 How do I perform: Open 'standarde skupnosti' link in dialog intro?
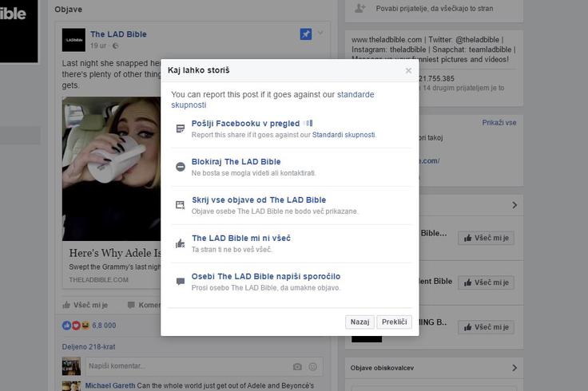pyautogui.click(x=272, y=100)
